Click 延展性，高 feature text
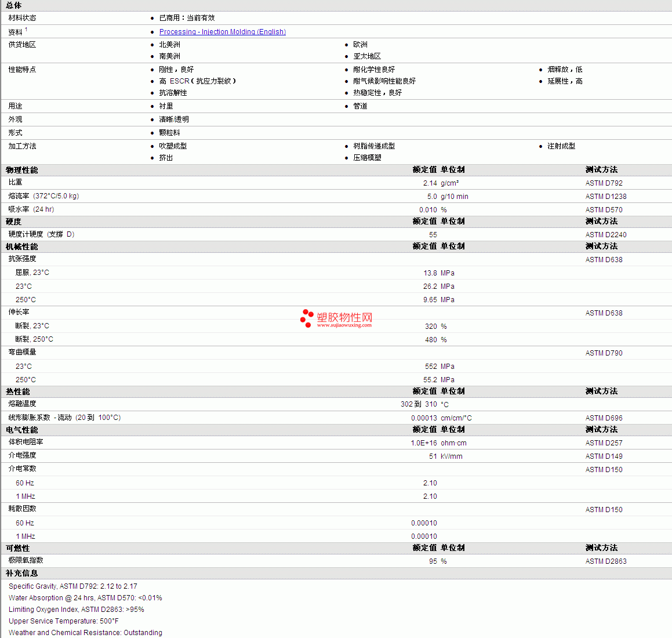672x638 pixels. click(x=565, y=81)
